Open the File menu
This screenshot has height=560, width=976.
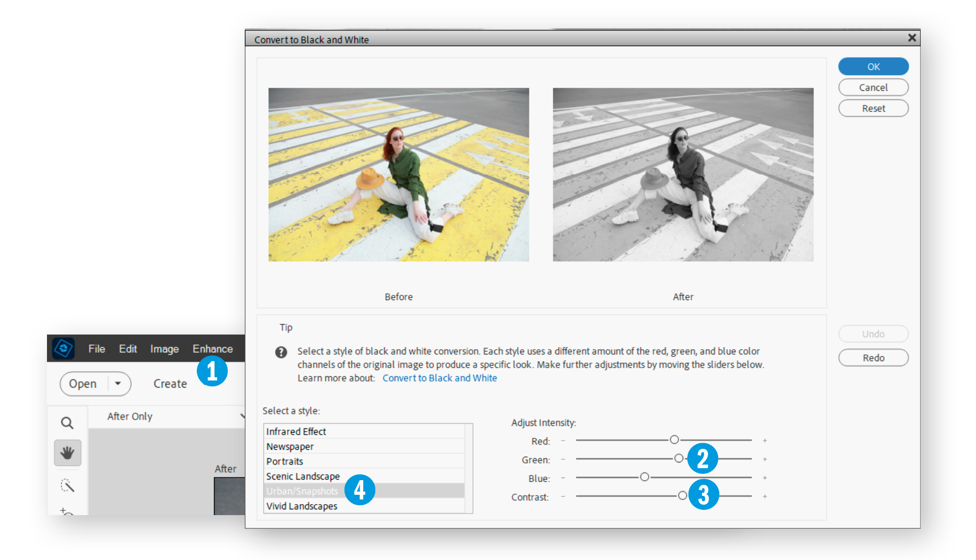coord(97,349)
